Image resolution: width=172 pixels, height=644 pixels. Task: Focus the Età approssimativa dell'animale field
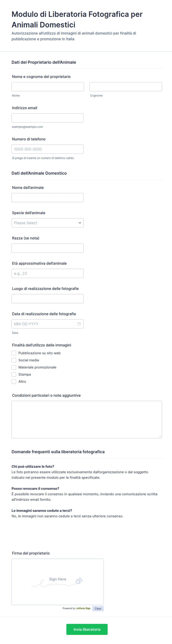tap(47, 273)
